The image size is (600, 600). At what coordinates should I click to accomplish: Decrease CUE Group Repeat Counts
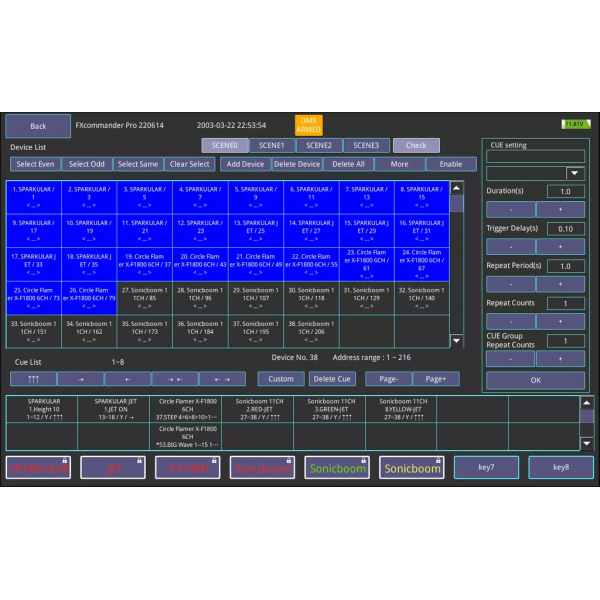point(510,359)
